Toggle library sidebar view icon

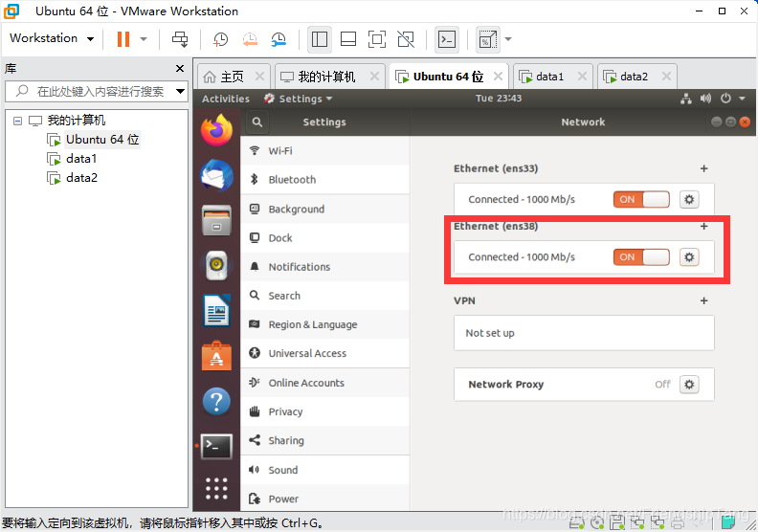coord(320,39)
